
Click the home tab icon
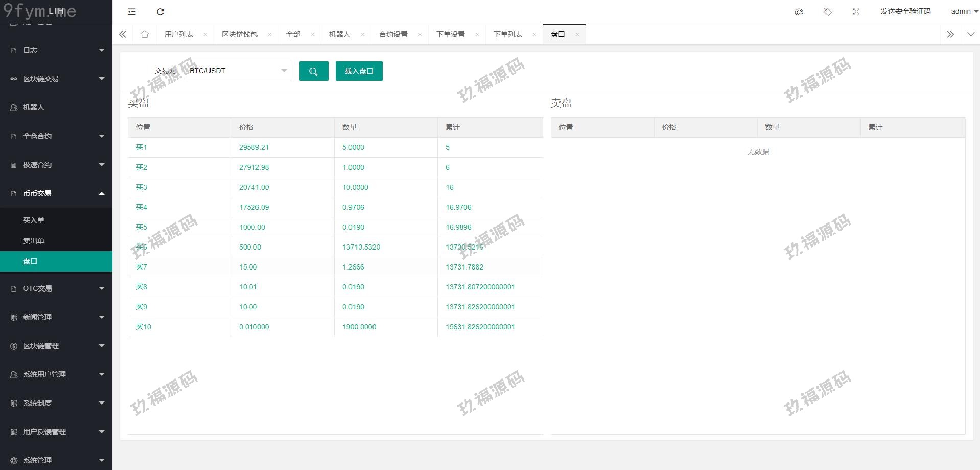tap(145, 34)
